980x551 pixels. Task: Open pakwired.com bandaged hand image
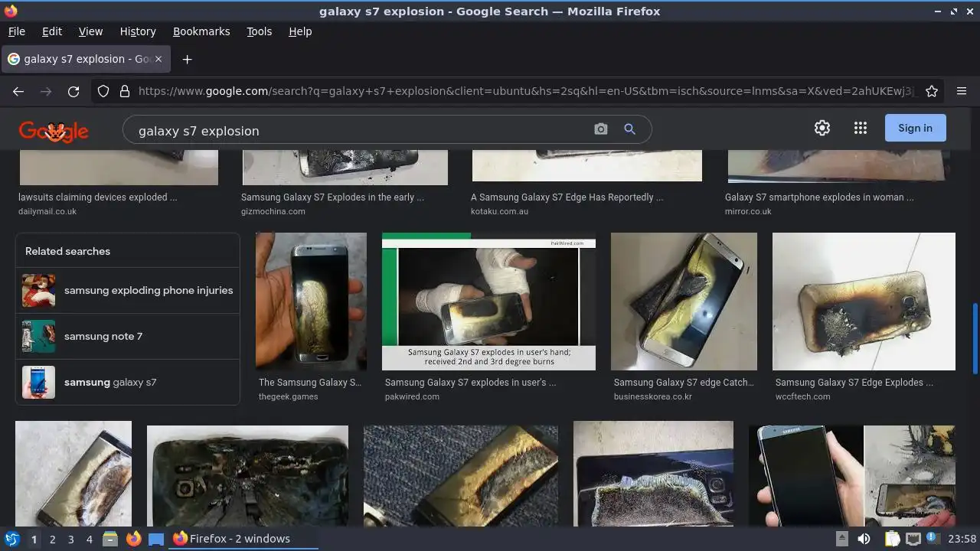point(488,302)
